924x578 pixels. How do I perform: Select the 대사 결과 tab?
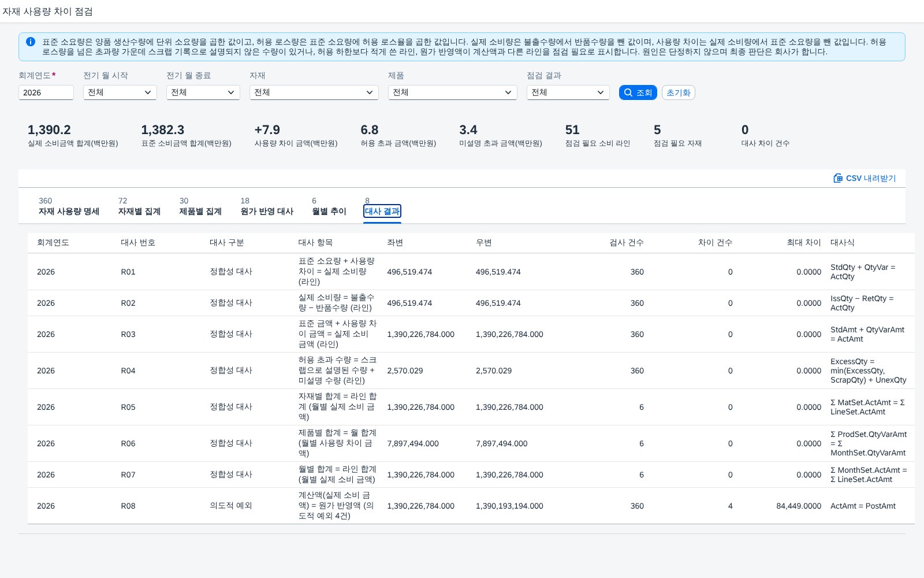(382, 211)
